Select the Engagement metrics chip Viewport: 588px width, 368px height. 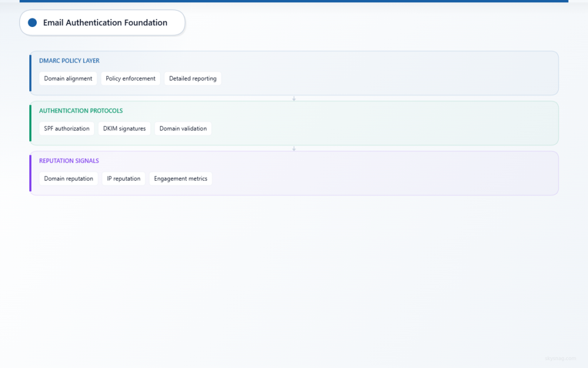coord(180,178)
